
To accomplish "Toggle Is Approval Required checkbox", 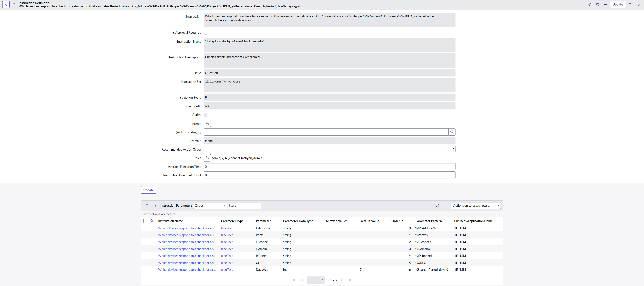I will click(205, 32).
